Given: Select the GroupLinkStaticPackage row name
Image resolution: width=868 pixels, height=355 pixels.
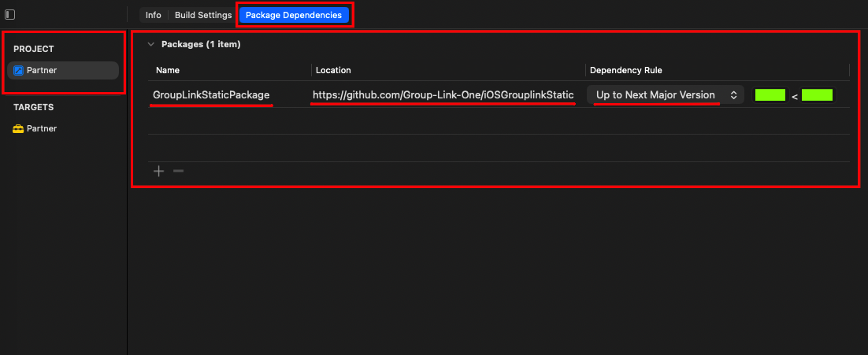Looking at the screenshot, I should point(211,94).
